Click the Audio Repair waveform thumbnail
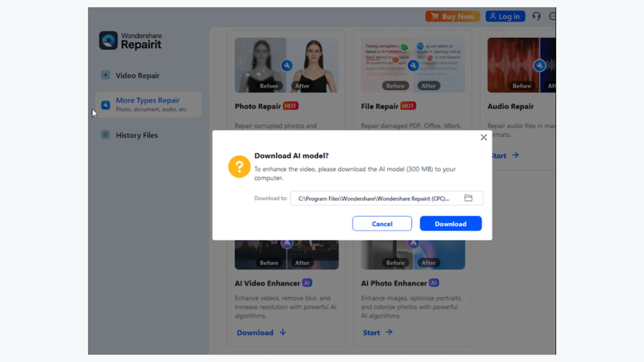Viewport: 644px width, 362px height. [521, 65]
